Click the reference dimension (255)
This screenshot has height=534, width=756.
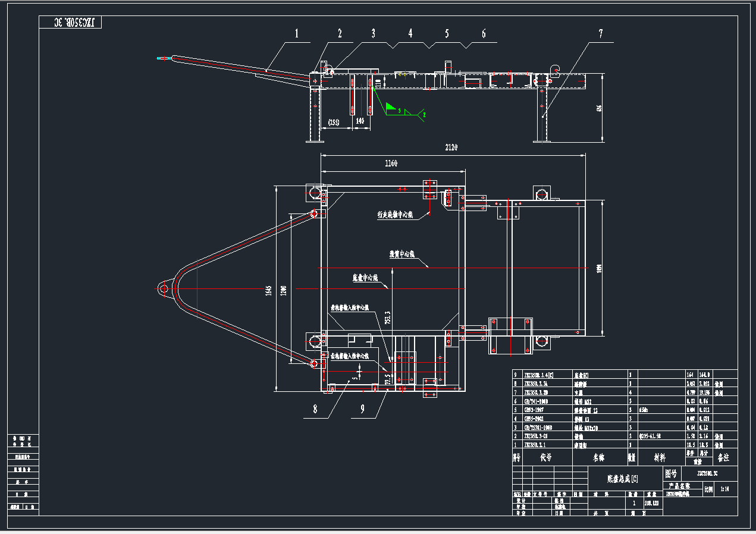tap(334, 122)
